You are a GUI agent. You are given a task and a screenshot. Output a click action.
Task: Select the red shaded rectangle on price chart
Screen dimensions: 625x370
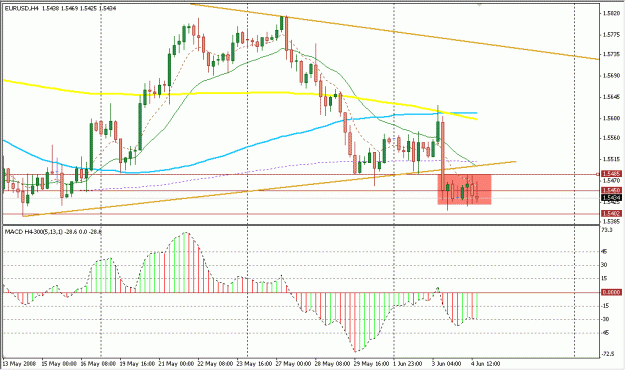[x=464, y=190]
